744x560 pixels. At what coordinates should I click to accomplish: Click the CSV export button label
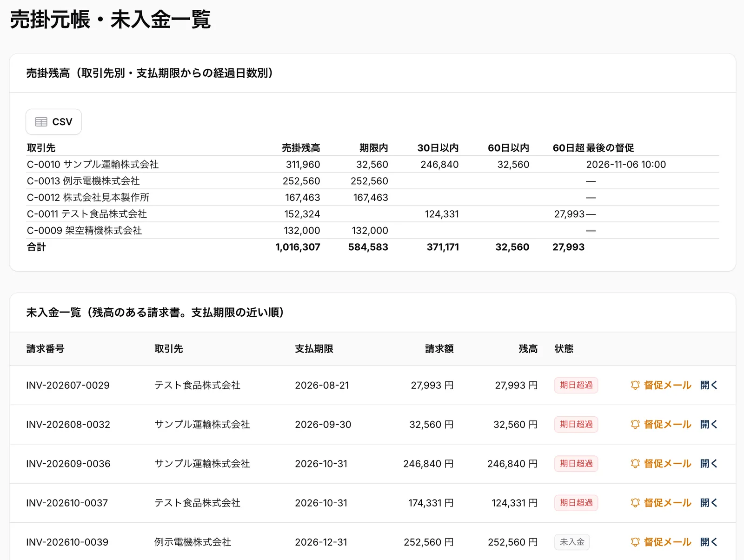pos(62,122)
